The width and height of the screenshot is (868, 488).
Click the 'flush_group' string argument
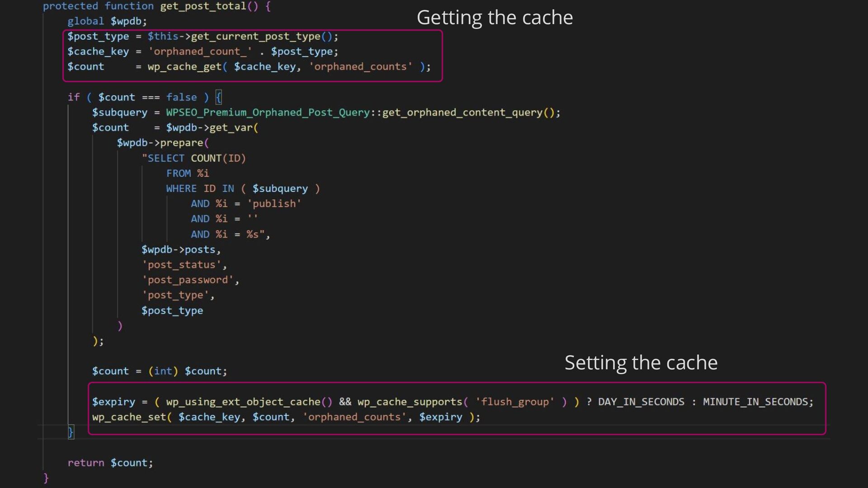(514, 402)
